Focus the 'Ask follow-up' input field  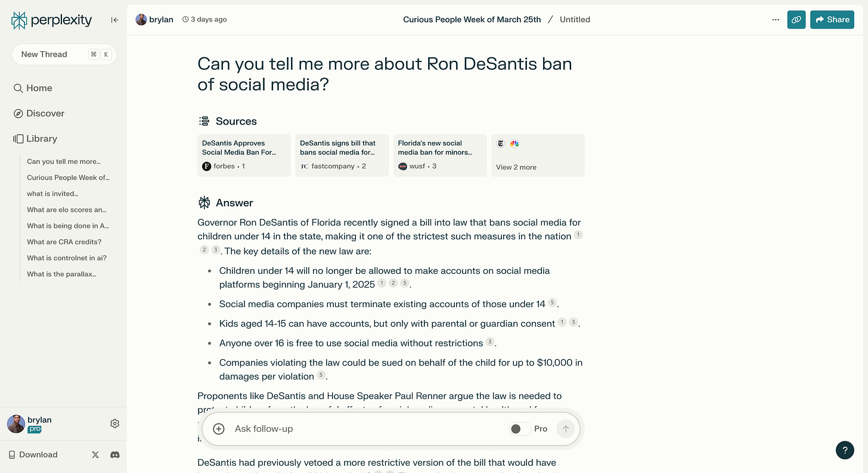pyautogui.click(x=367, y=429)
